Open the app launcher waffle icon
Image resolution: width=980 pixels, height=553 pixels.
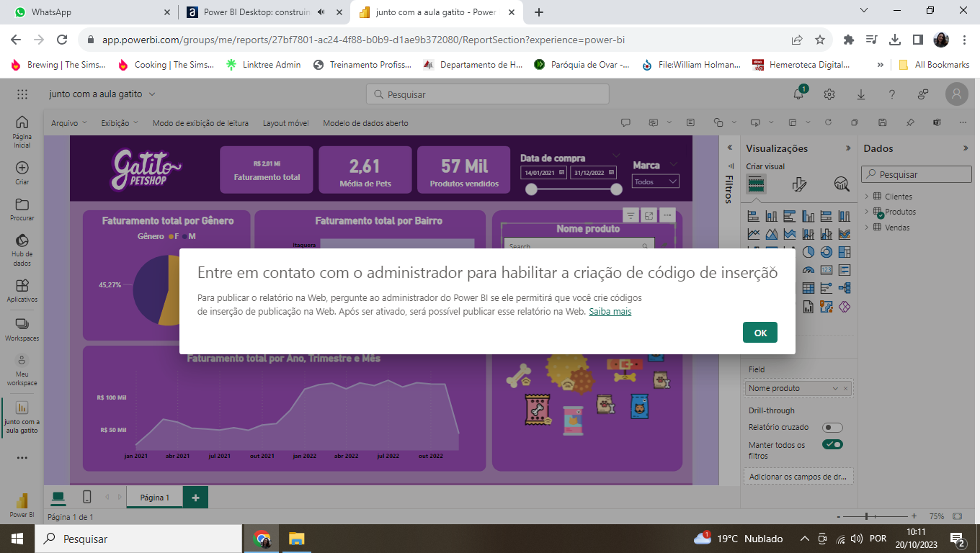[x=22, y=94]
